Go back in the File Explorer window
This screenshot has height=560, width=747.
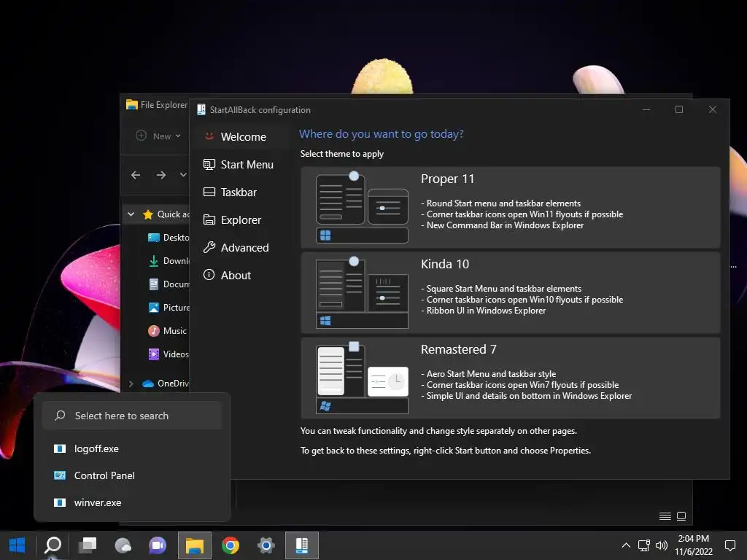136,175
